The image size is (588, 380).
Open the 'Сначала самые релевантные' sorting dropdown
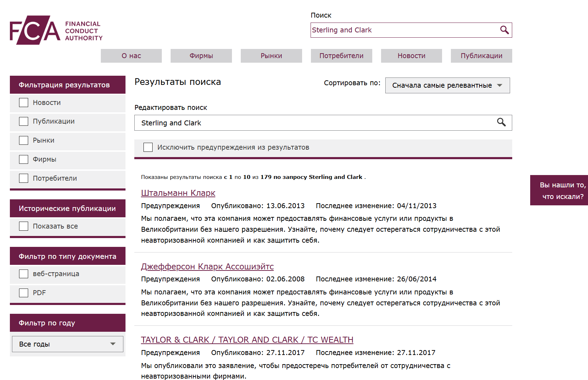pos(447,85)
